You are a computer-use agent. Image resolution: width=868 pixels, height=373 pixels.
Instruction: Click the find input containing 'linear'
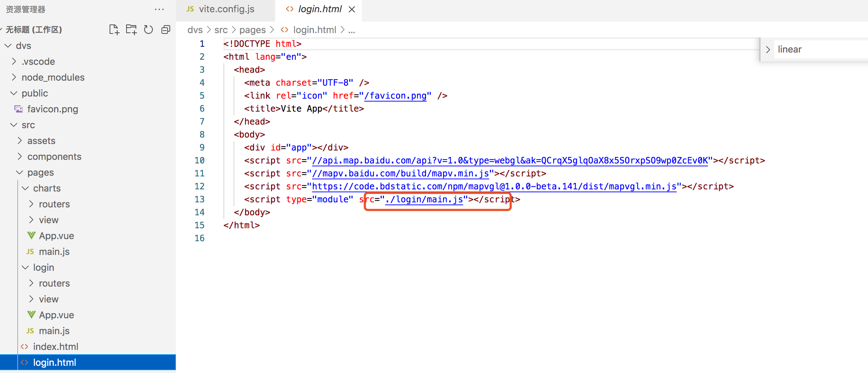click(821, 49)
